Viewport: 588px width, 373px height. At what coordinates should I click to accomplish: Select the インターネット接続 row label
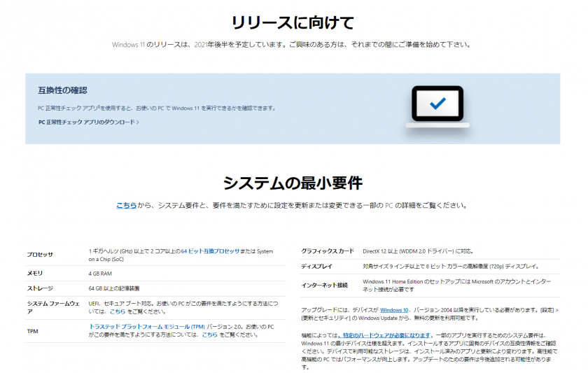324,286
